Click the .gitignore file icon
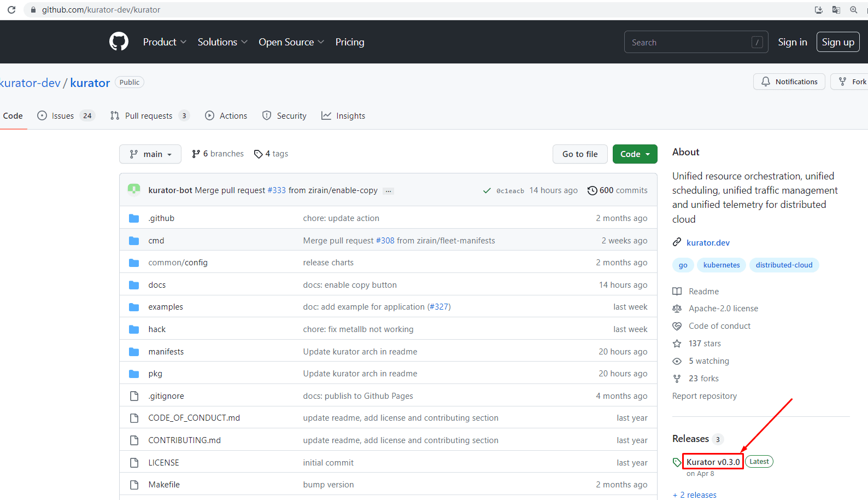The width and height of the screenshot is (868, 500). click(134, 396)
